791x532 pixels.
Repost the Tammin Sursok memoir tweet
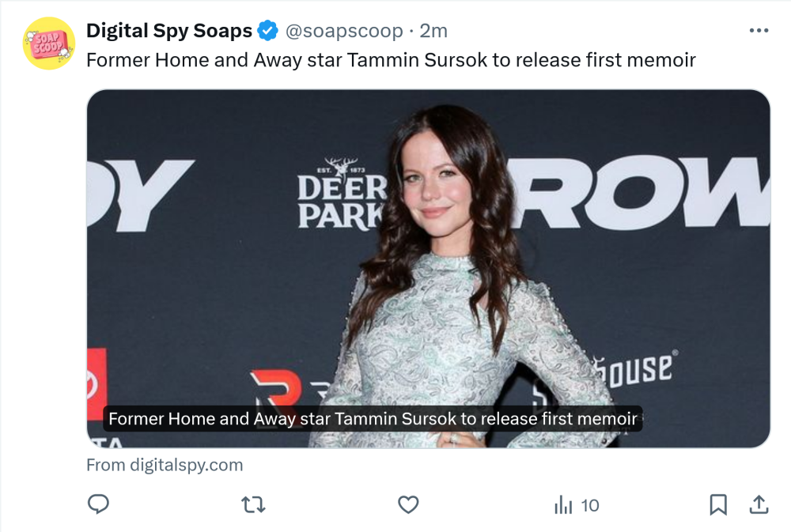click(252, 504)
